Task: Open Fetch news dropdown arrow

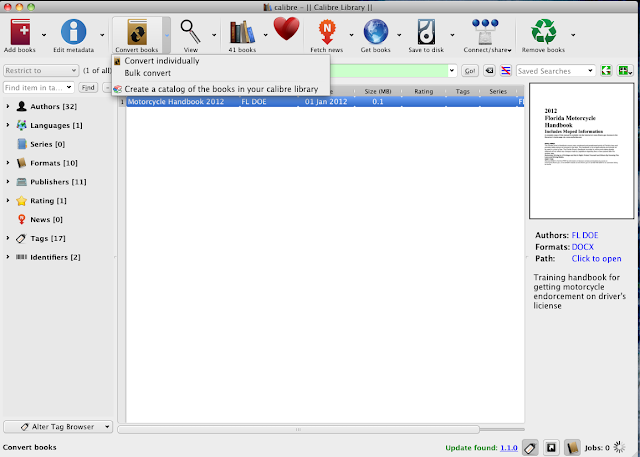Action: 351,35
